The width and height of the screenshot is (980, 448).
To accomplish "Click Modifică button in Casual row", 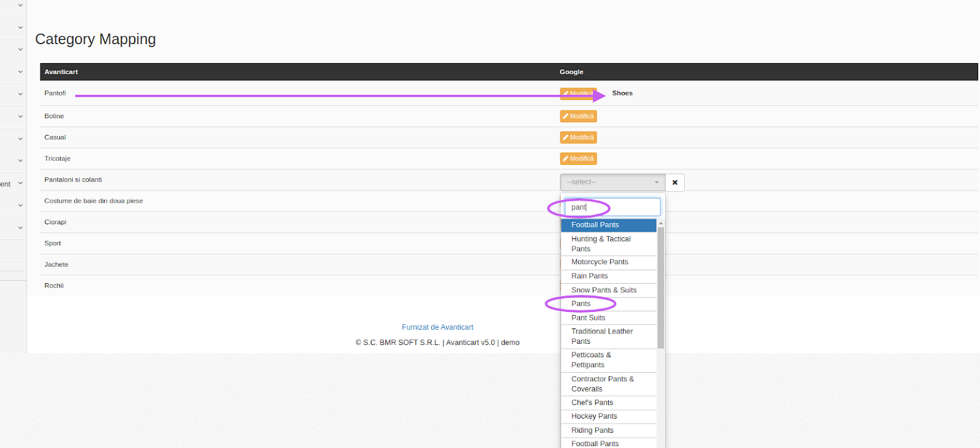I will click(578, 137).
